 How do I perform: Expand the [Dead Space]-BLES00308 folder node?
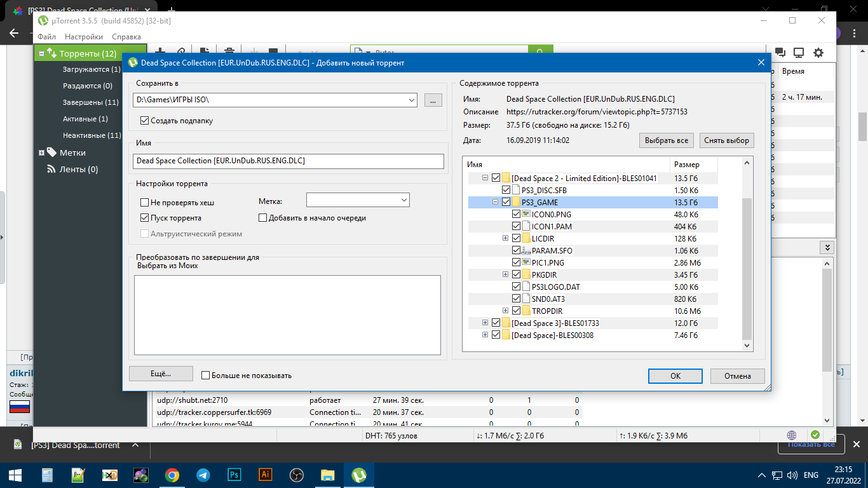tap(485, 335)
